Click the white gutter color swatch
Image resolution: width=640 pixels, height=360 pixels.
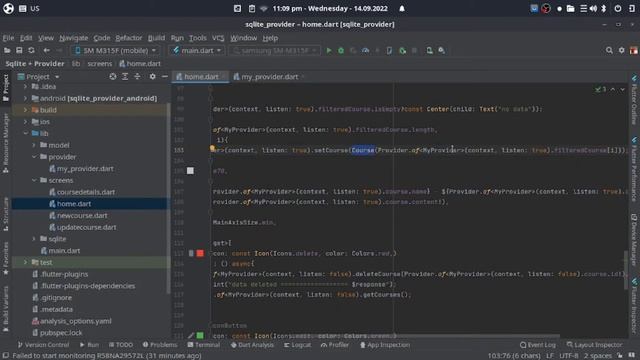190,171
